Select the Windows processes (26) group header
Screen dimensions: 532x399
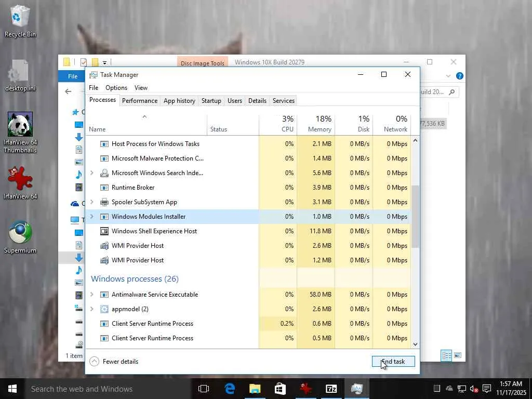pos(135,279)
